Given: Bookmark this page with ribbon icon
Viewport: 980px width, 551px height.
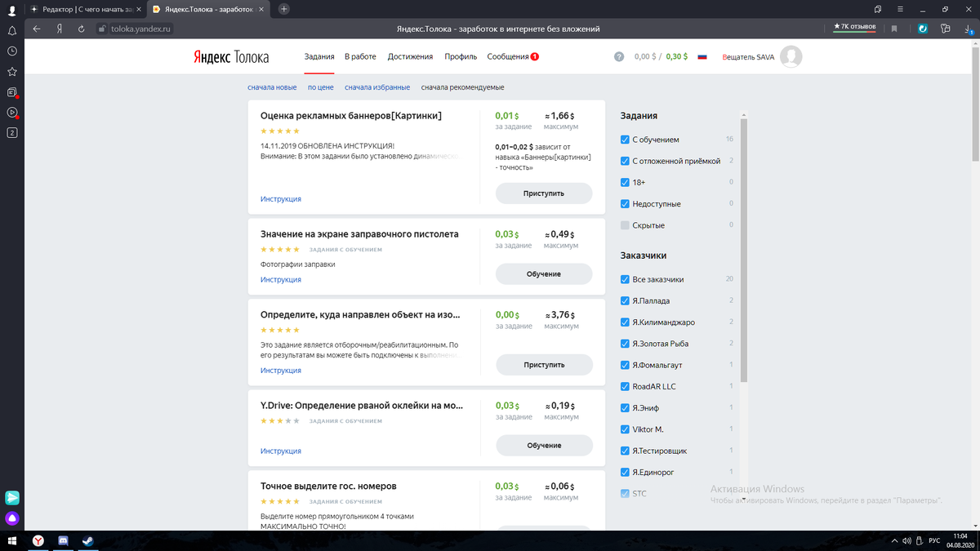Looking at the screenshot, I should pos(894,29).
